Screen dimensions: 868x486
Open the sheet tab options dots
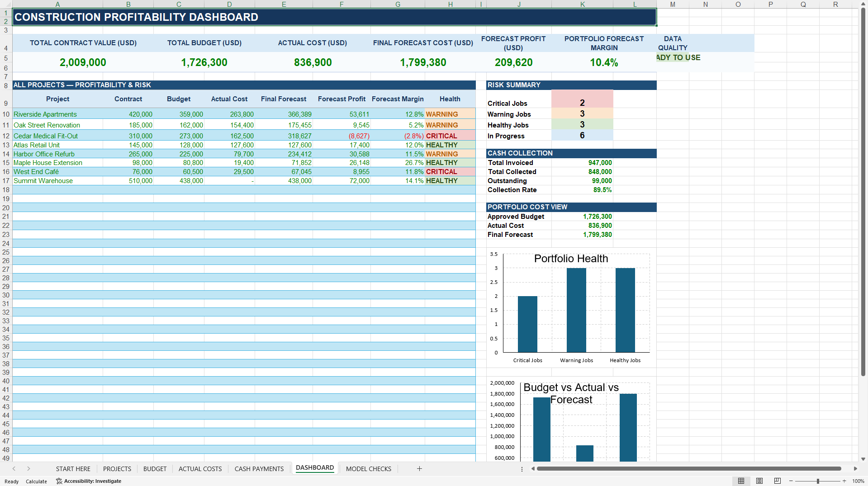click(x=522, y=469)
